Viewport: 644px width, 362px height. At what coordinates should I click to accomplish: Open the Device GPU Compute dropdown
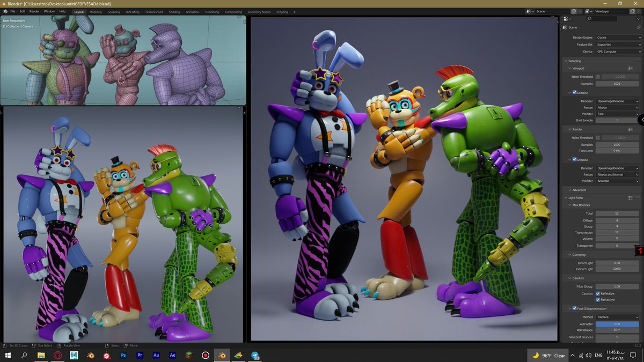pos(618,51)
